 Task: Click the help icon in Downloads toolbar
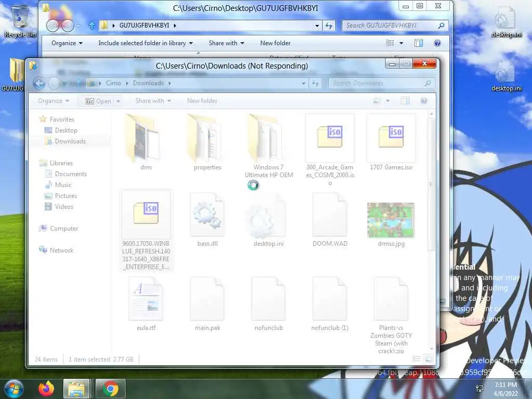424,101
